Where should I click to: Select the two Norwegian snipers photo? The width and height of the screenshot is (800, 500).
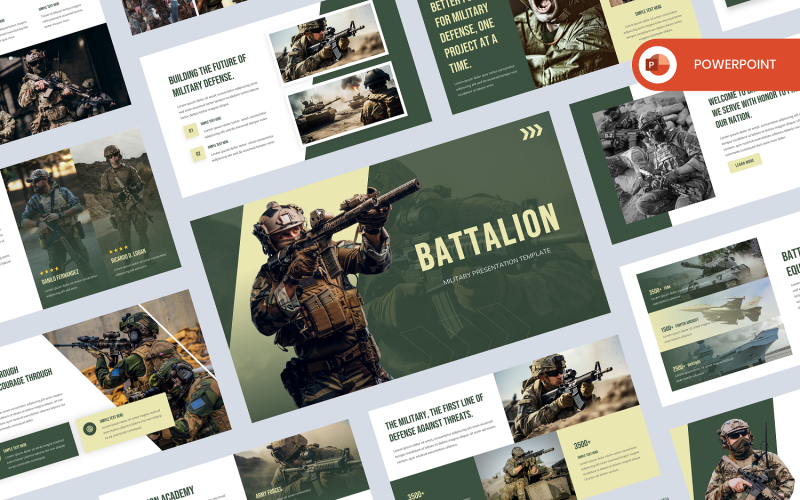138,369
